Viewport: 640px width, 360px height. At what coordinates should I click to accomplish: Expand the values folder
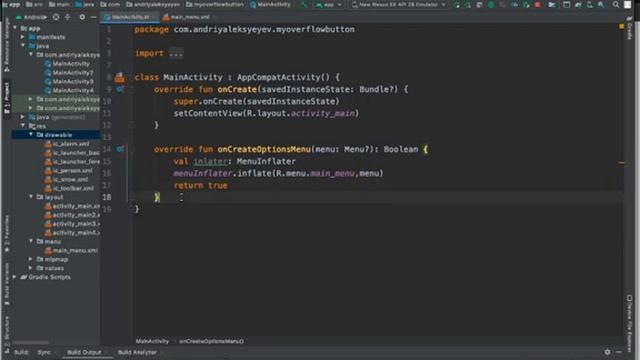click(x=31, y=268)
